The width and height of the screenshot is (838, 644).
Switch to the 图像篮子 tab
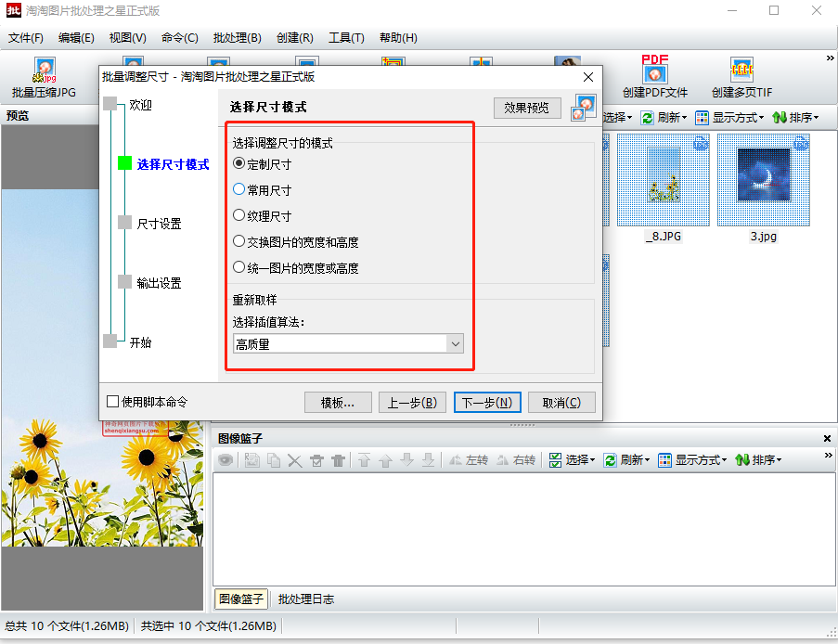coord(241,599)
